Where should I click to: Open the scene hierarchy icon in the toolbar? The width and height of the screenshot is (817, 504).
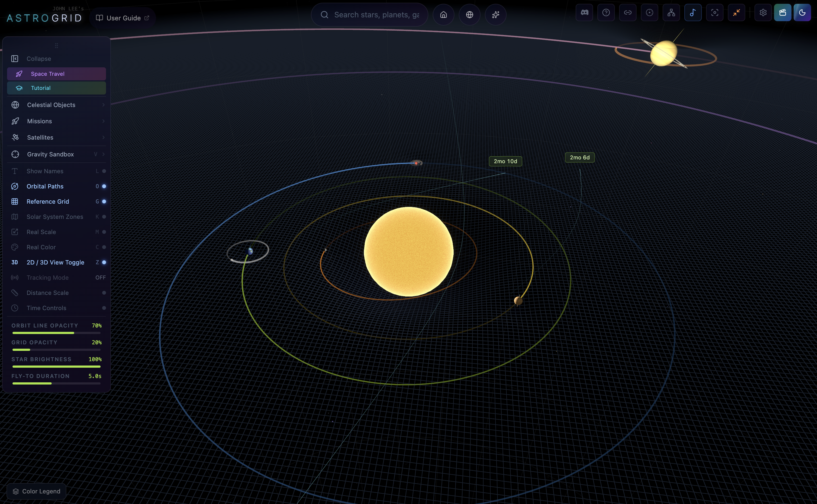[672, 12]
